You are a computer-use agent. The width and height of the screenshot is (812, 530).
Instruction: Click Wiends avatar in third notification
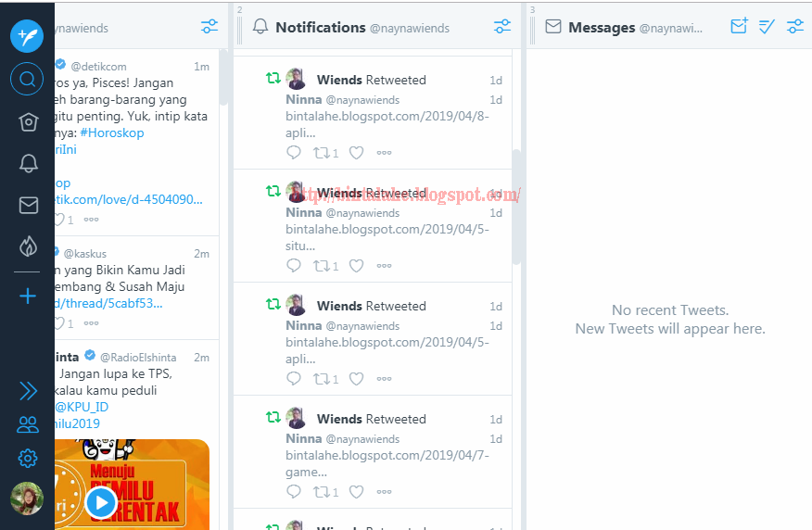click(297, 306)
